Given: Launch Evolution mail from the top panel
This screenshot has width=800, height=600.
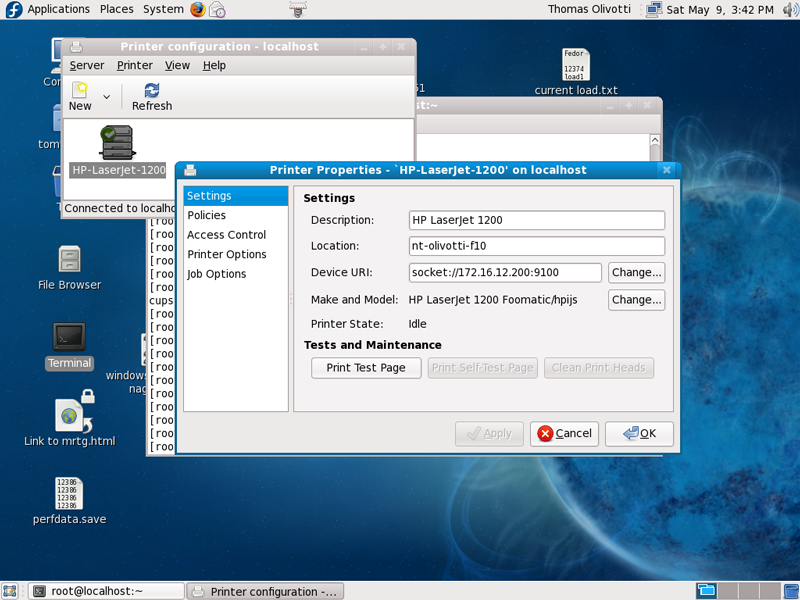Looking at the screenshot, I should [x=217, y=9].
